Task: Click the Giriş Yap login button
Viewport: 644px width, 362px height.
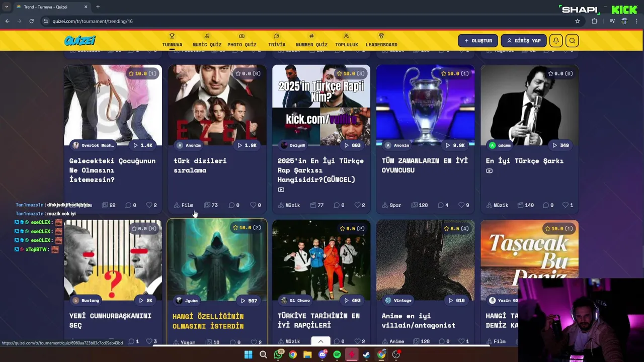Action: [523, 41]
